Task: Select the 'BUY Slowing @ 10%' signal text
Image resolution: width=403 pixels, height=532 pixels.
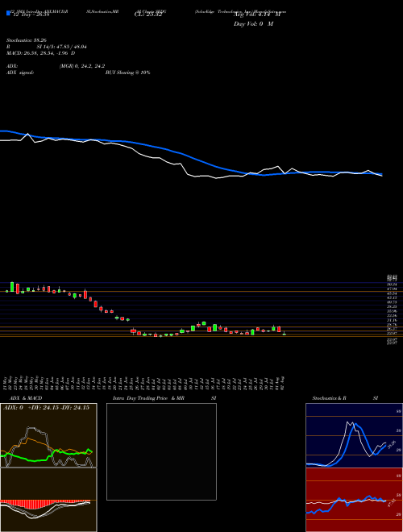Action: click(x=127, y=73)
